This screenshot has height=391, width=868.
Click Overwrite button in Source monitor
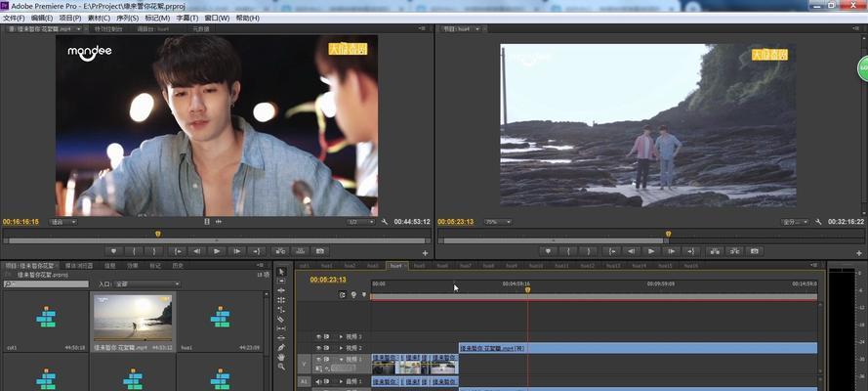[300, 251]
